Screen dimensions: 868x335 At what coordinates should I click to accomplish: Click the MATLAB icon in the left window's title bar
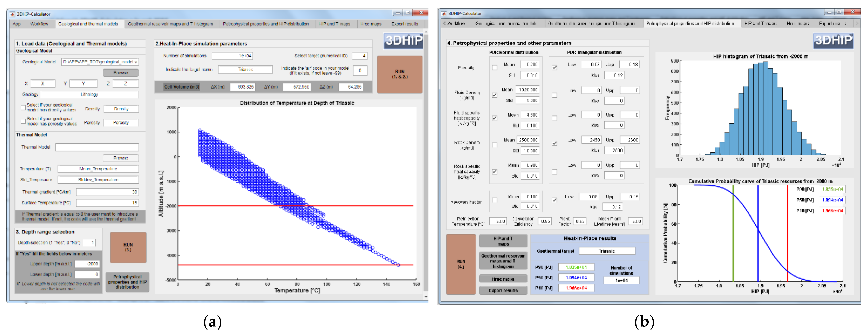(x=12, y=14)
